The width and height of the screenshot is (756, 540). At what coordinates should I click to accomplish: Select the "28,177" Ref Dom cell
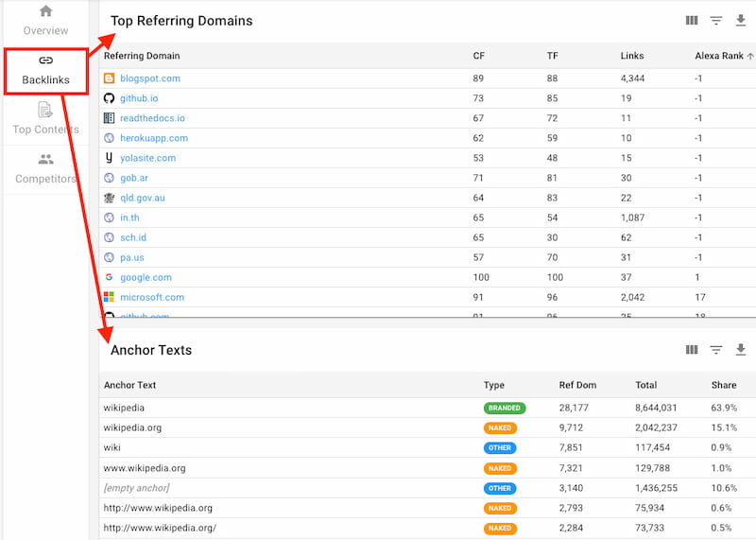tap(574, 408)
